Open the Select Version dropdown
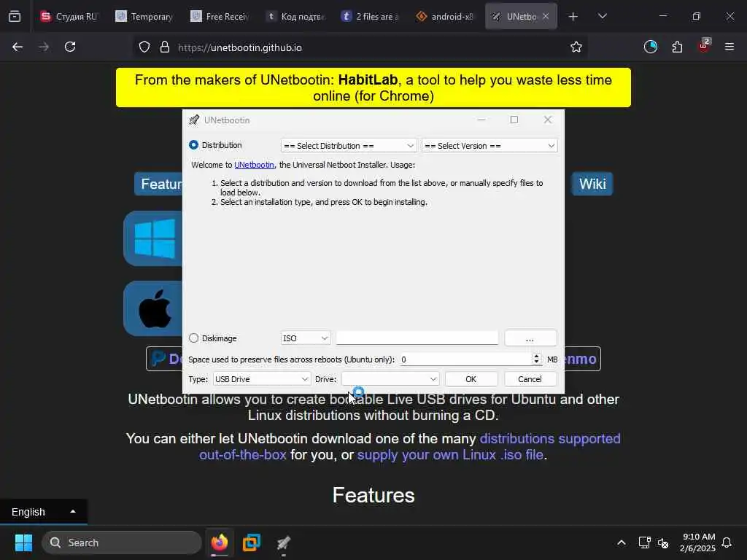Image resolution: width=747 pixels, height=560 pixels. pos(489,146)
